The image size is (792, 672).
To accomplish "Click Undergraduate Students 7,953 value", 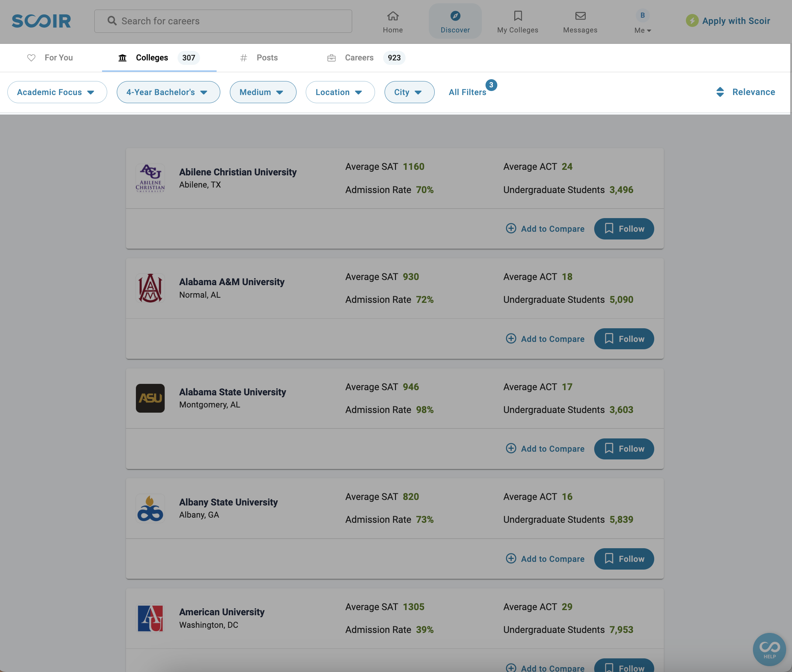I will coord(621,629).
